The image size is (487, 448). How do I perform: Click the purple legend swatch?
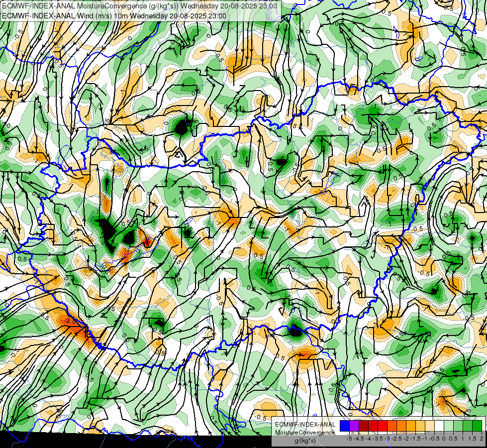coord(354,426)
